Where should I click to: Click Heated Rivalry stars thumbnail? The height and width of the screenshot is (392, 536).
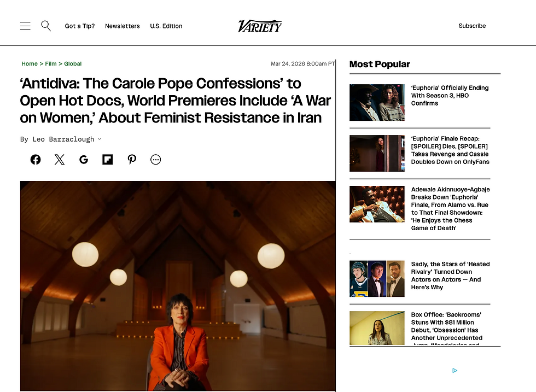pyautogui.click(x=377, y=278)
